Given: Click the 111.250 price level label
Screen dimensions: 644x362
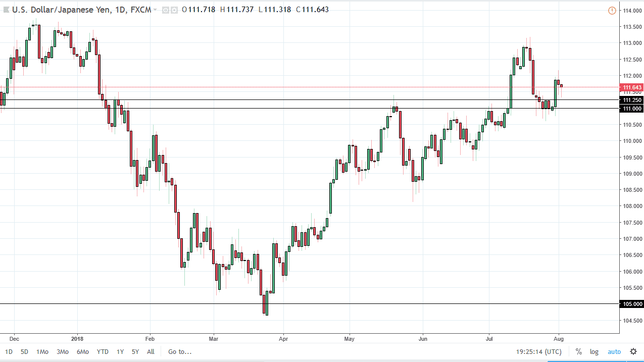Looking at the screenshot, I should point(631,100).
